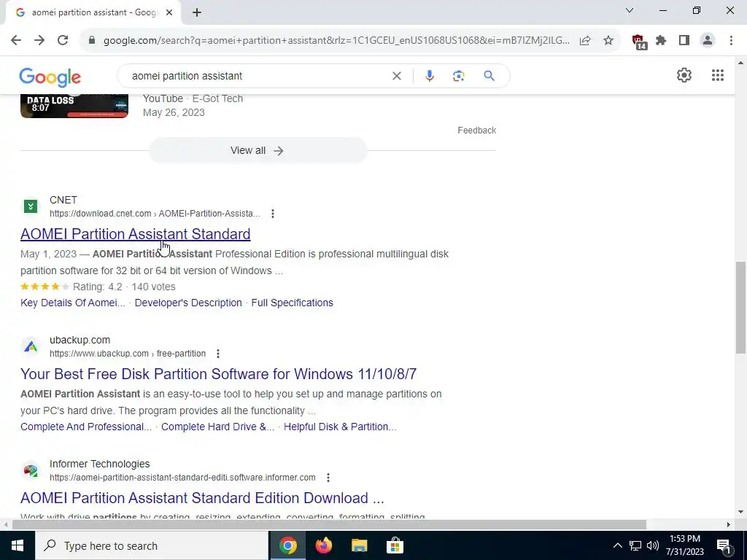Image resolution: width=747 pixels, height=560 pixels.
Task: Click the download.cnet.com URL breadcrumb
Action: click(155, 214)
